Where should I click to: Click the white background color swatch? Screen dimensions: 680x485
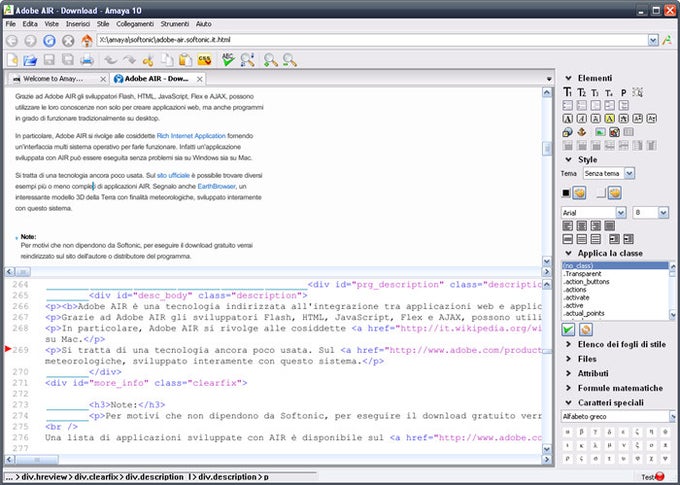pyautogui.click(x=601, y=193)
